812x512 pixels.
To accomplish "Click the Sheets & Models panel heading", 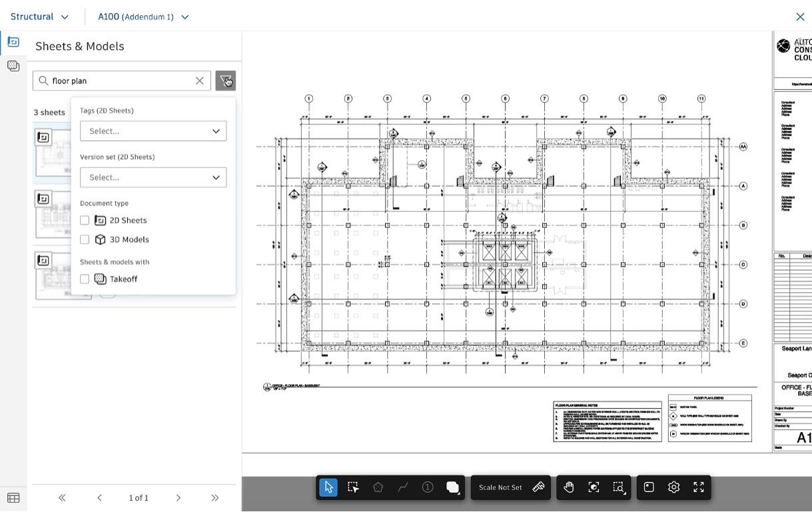I will [80, 46].
